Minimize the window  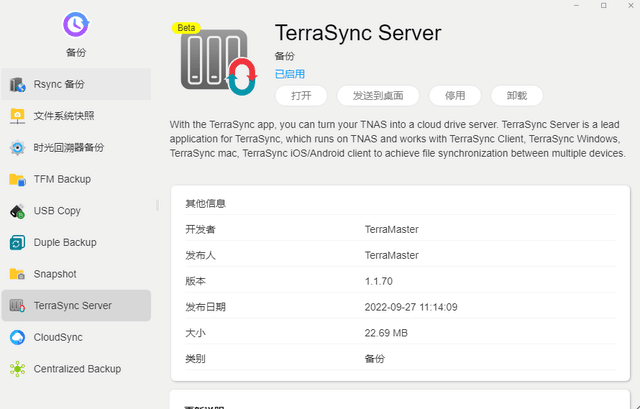point(576,6)
